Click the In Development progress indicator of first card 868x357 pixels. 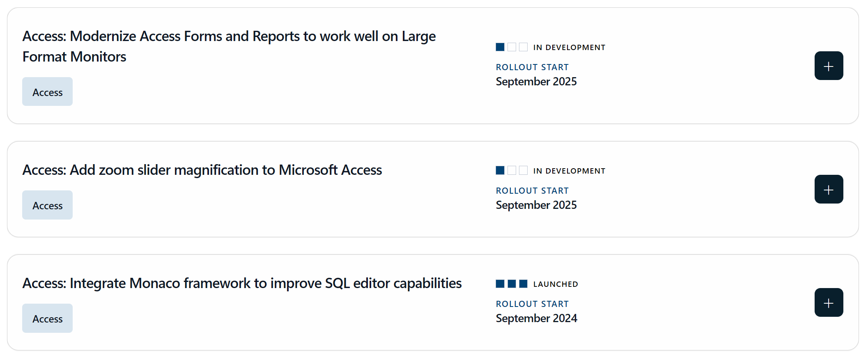(512, 47)
